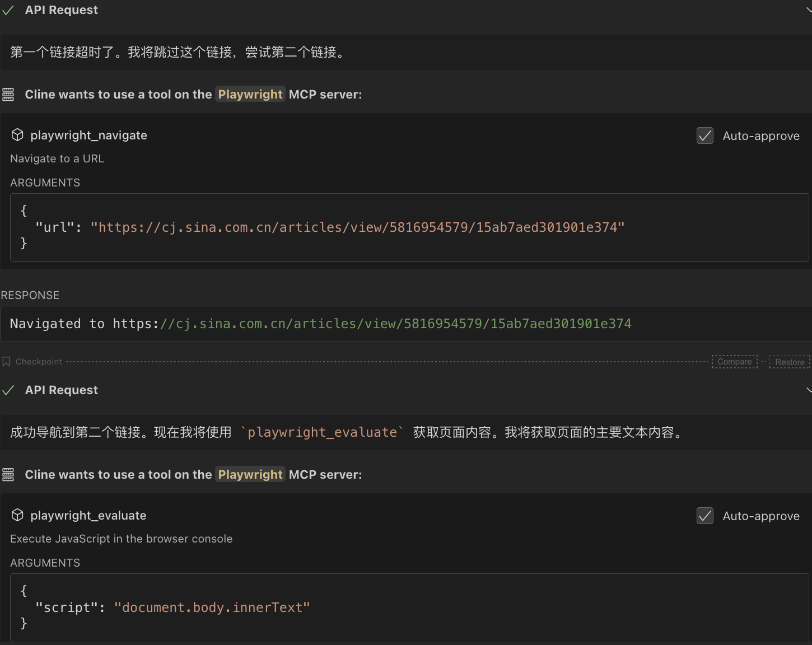Click the Checkpoint label text
The image size is (812, 645).
pyautogui.click(x=39, y=362)
